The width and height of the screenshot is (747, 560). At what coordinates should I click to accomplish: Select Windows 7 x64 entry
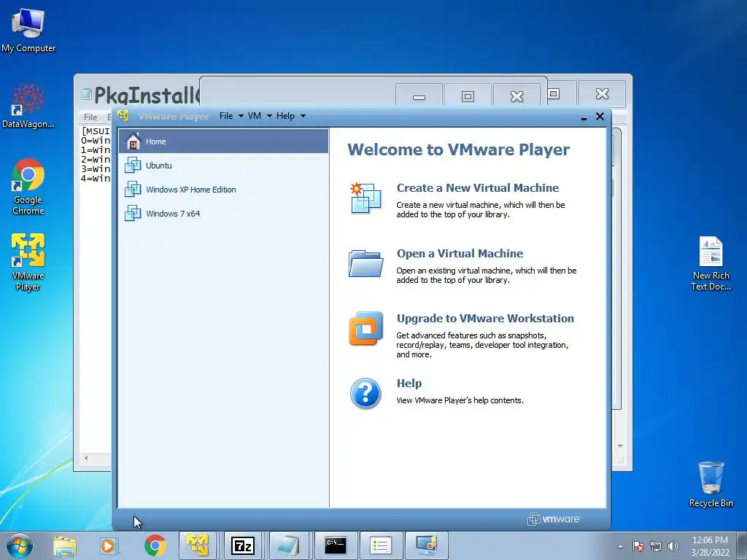point(223,214)
